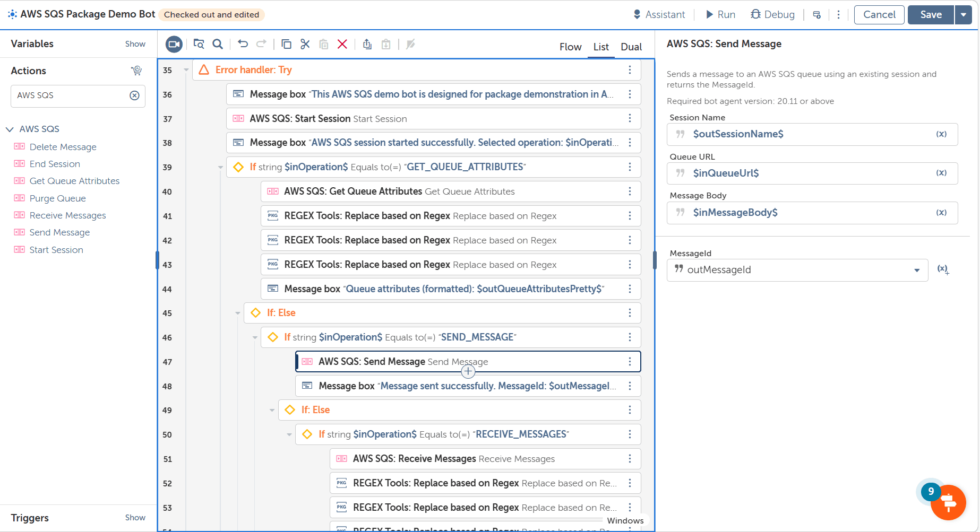Copy to shared clipboard icon

tap(367, 44)
